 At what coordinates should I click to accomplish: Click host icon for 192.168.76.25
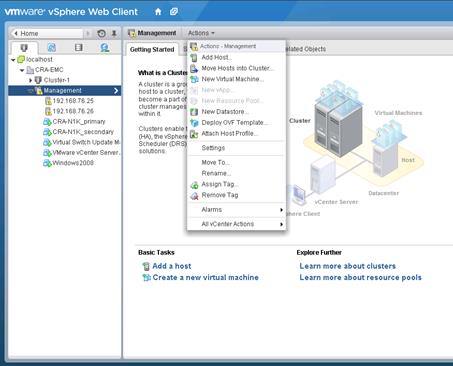pyautogui.click(x=48, y=101)
